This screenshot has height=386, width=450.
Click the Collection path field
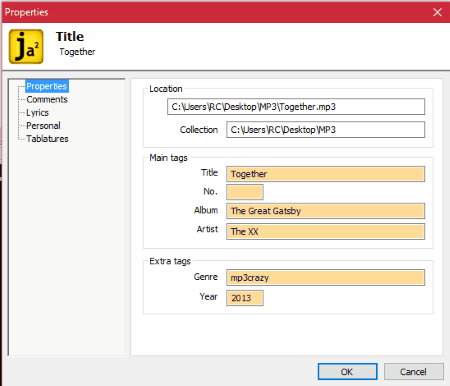click(326, 130)
